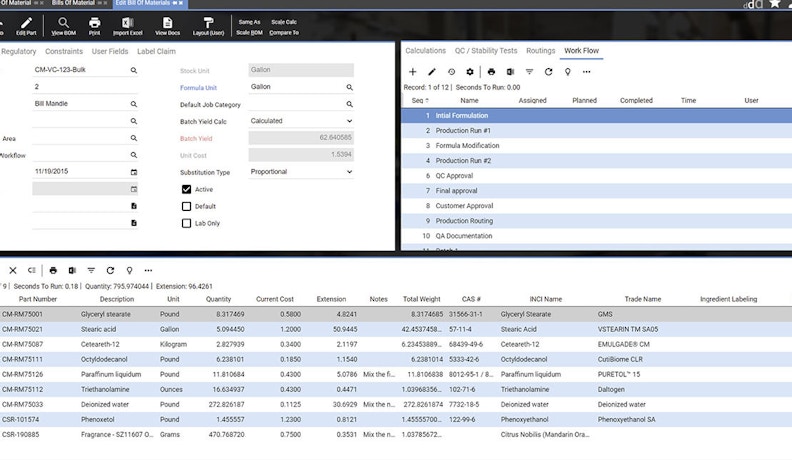Open the calendar picker beside 11/19/2015

coord(134,172)
